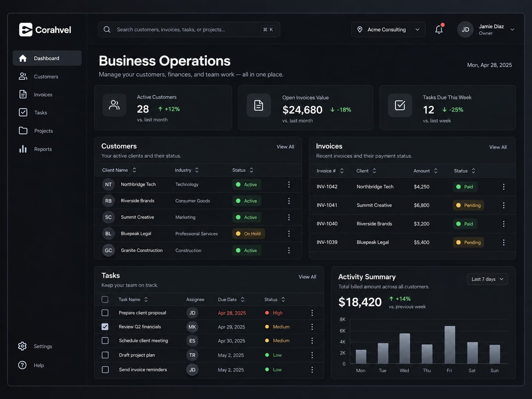Open Reports in sidebar
The image size is (532, 399).
47,149
